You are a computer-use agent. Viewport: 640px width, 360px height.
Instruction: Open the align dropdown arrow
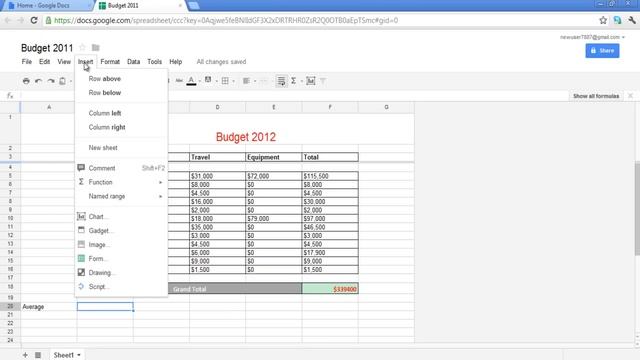pos(255,81)
